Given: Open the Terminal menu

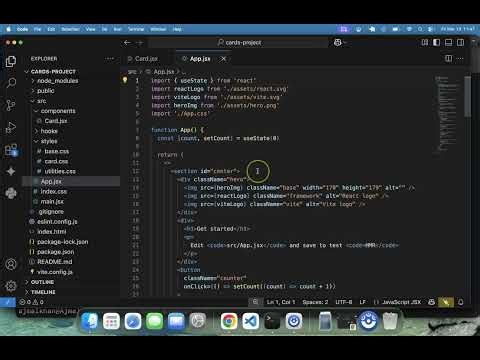Looking at the screenshot, I should [x=136, y=29].
